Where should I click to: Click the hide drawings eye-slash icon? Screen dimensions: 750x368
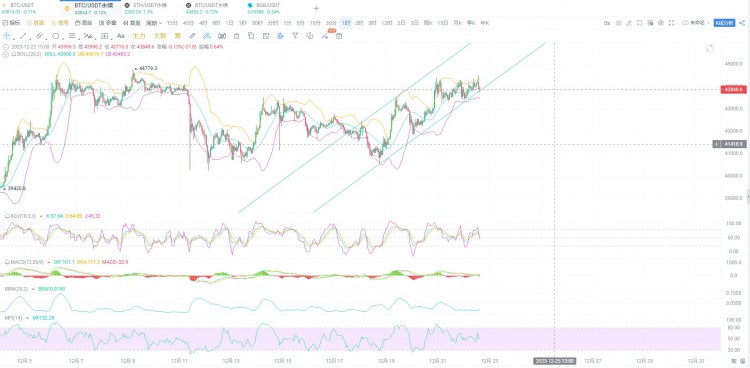click(309, 36)
